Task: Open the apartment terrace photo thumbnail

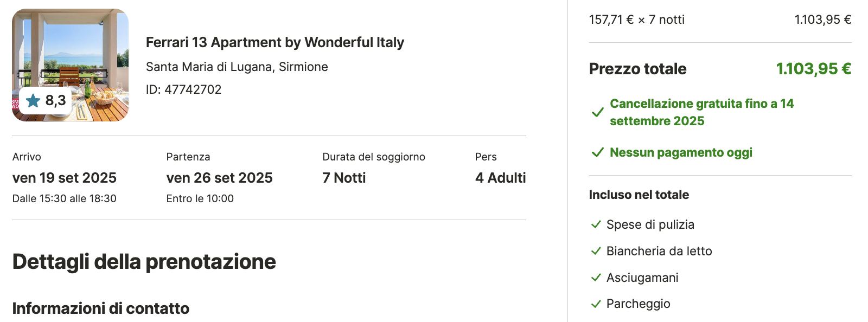Action: click(71, 65)
